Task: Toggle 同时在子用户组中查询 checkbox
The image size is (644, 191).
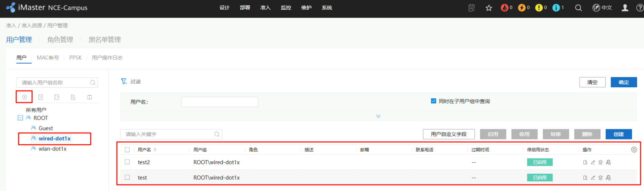Action: [x=433, y=101]
